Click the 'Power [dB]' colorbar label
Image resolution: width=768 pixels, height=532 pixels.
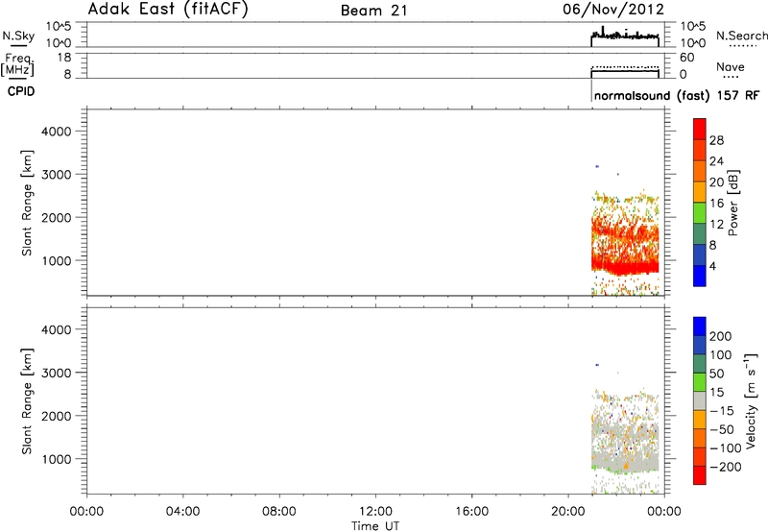click(732, 203)
